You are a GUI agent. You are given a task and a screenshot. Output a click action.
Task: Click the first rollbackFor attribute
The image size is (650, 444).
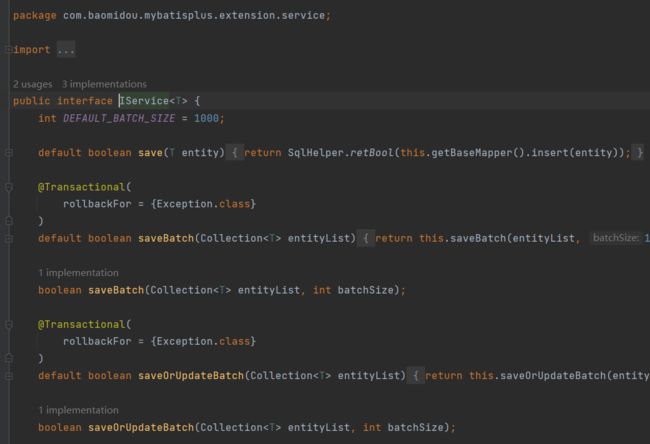[x=97, y=204]
